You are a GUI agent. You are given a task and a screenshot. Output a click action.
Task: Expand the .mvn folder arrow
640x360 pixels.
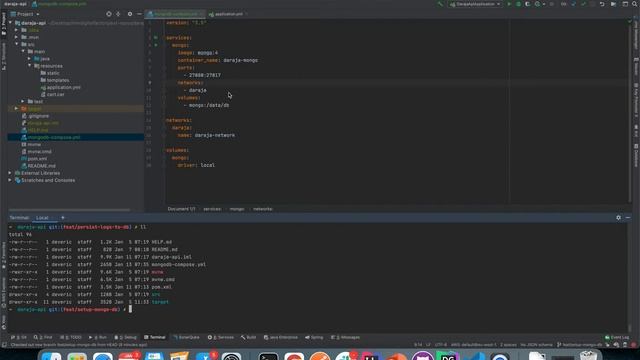[17, 37]
